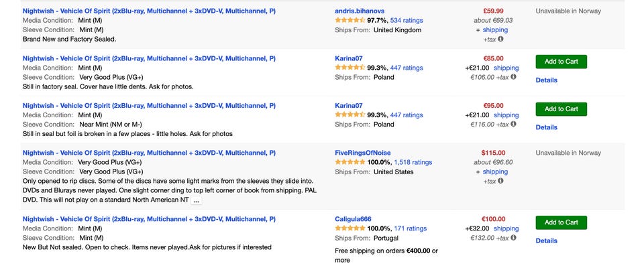644x272 pixels.
Task: Click tax info icon beside €116.00 total
Action: coord(514,124)
